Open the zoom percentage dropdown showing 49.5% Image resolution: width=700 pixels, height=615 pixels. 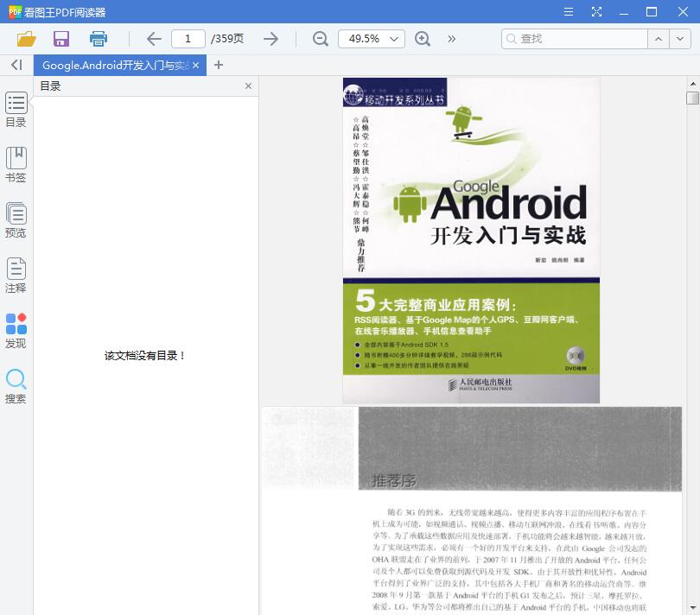pos(372,39)
